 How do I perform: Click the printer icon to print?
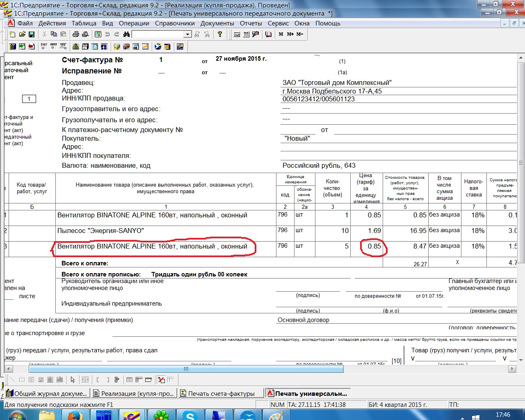pyautogui.click(x=76, y=34)
